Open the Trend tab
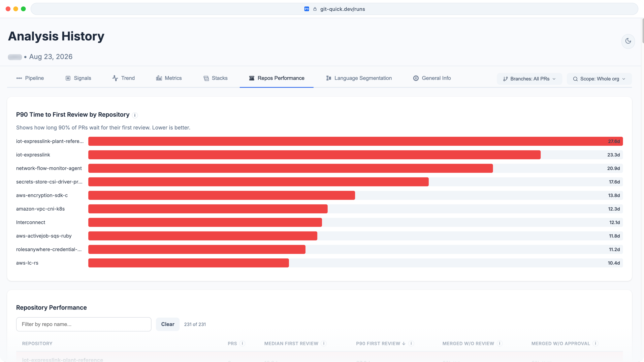Viewport: 644px width, 362px height. click(124, 78)
